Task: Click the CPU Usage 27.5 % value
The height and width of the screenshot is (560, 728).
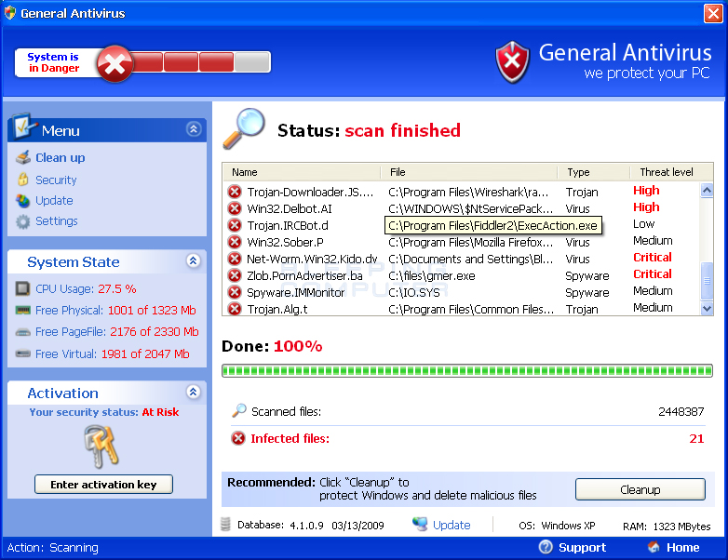Action: pyautogui.click(x=117, y=288)
